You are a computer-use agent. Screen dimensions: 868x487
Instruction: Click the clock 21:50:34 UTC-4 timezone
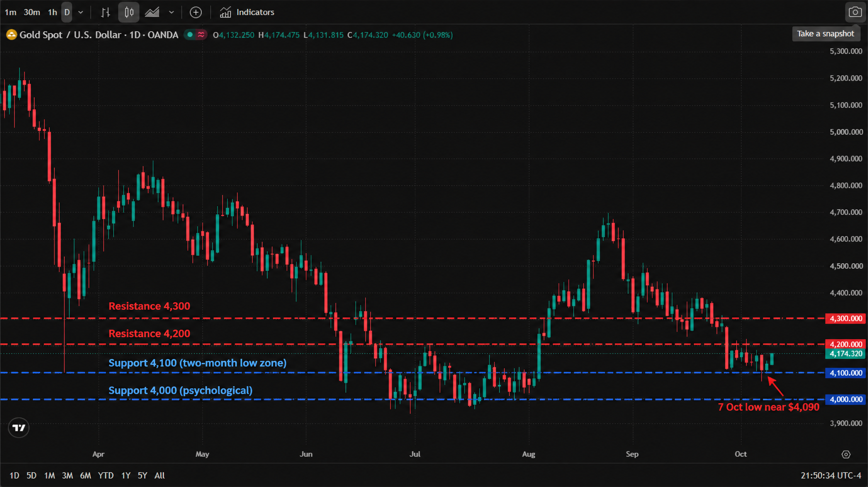click(831, 476)
